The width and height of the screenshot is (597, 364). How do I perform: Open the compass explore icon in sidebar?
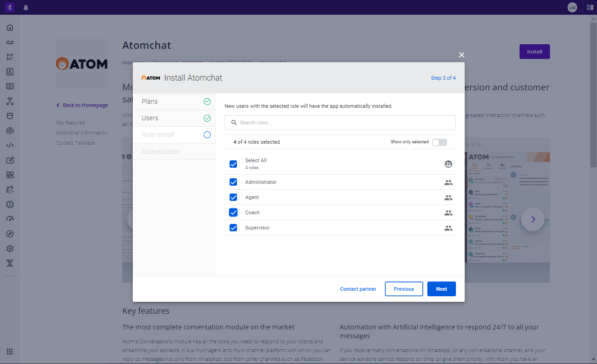click(10, 234)
